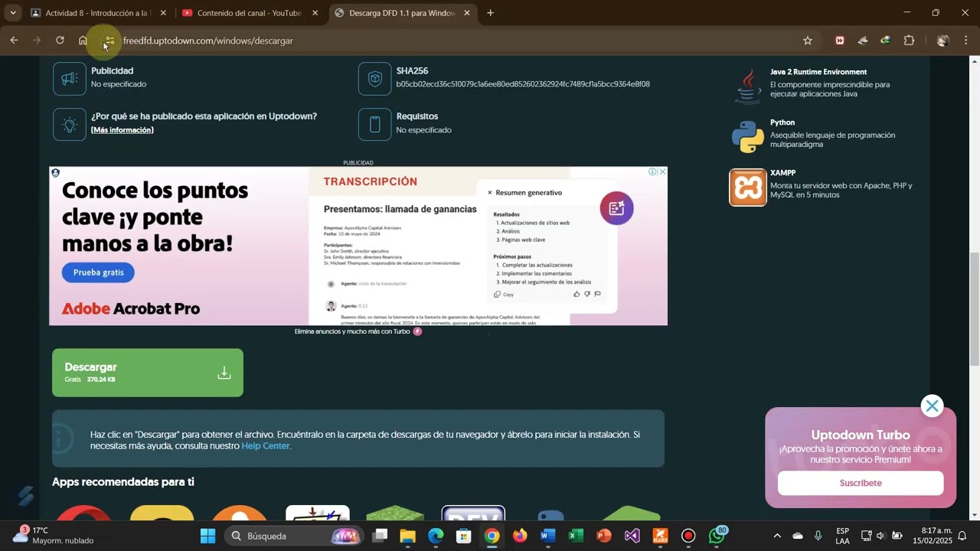Click the lightbulb icon beside Uptodown question
This screenshot has height=551, width=980.
pyautogui.click(x=70, y=124)
